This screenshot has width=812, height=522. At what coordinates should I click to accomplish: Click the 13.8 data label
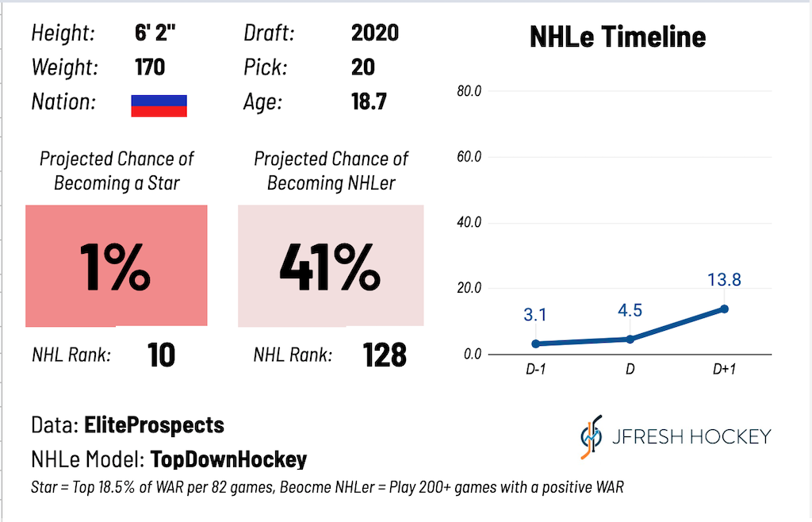coord(725,279)
